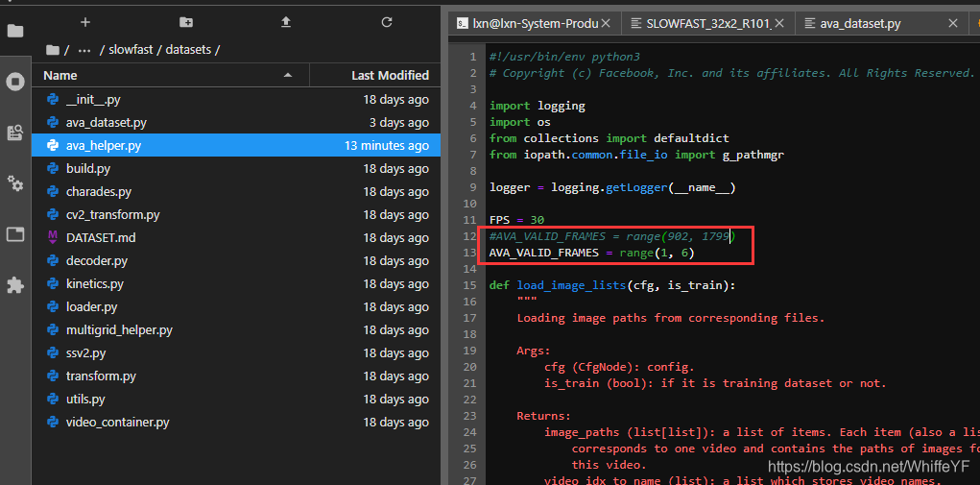
Task: Create a new folder with folder-plus icon
Action: coord(185,22)
